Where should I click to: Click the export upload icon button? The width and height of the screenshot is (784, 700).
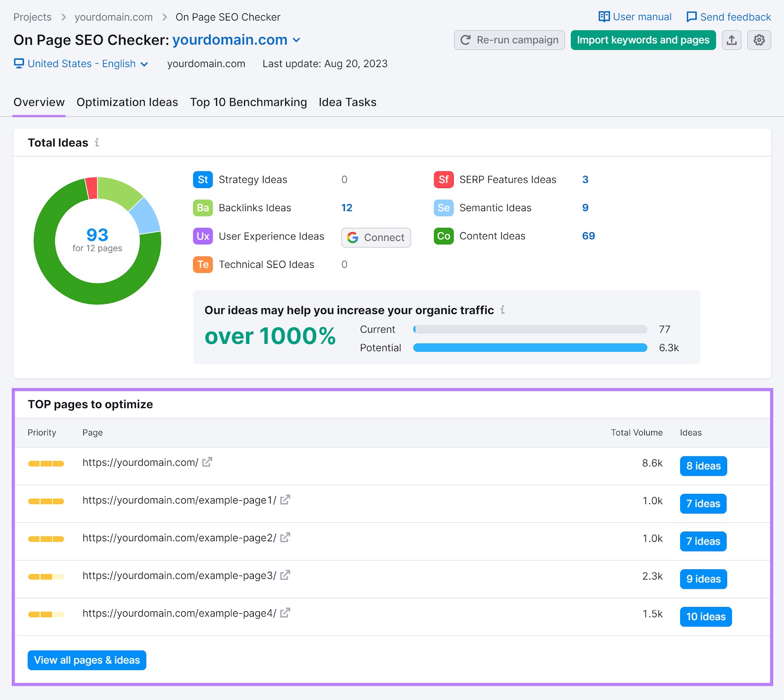[x=732, y=40]
